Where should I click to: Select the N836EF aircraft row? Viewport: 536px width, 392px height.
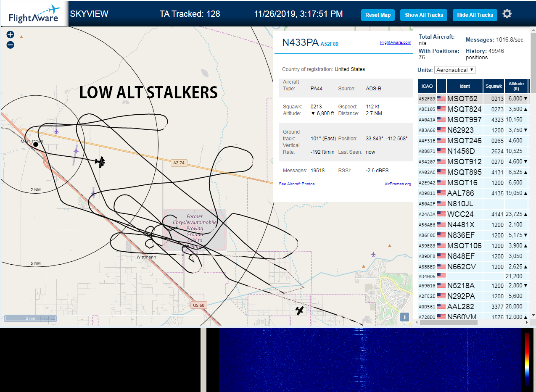coord(473,235)
